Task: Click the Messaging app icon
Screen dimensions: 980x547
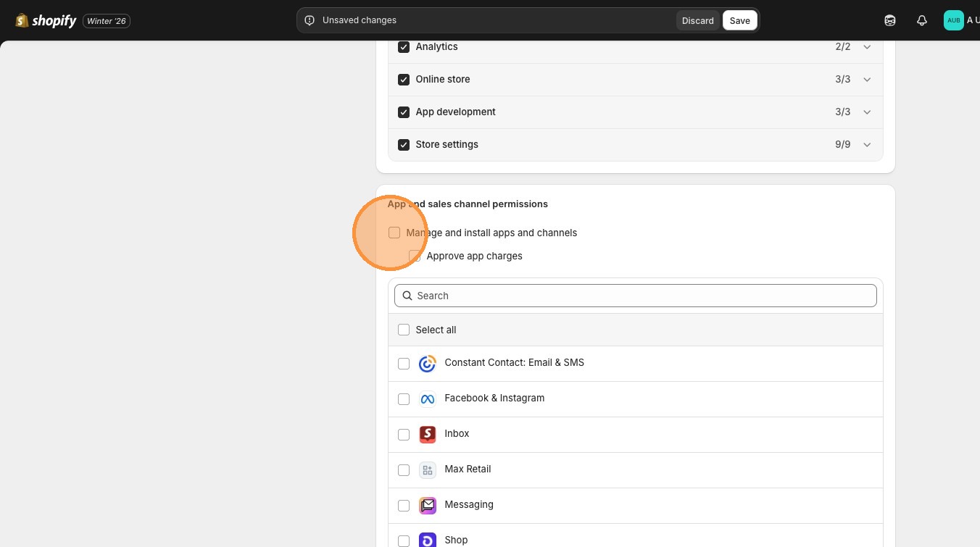Action: [428, 505]
